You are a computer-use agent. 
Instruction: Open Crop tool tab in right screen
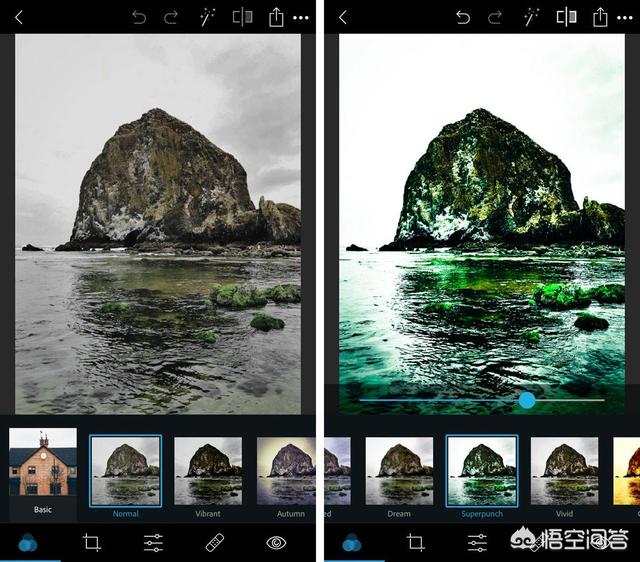[416, 542]
